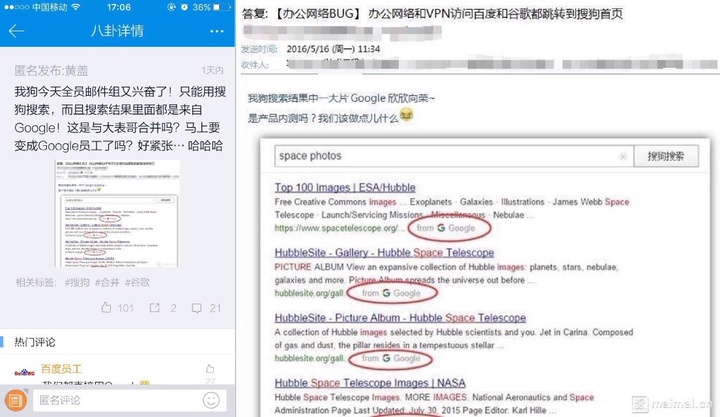Tap the emoji smiley icon

point(211,400)
